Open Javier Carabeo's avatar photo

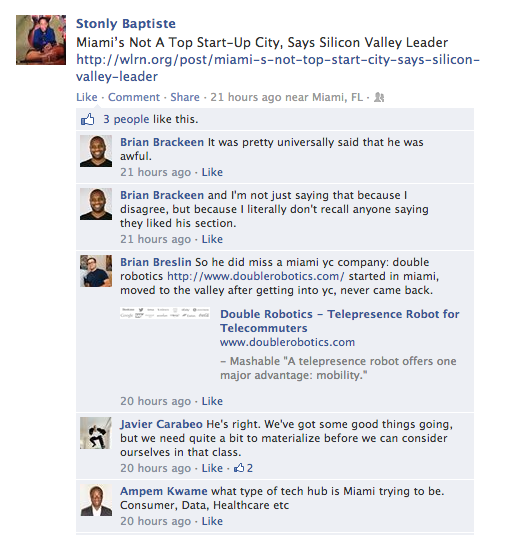(x=96, y=433)
